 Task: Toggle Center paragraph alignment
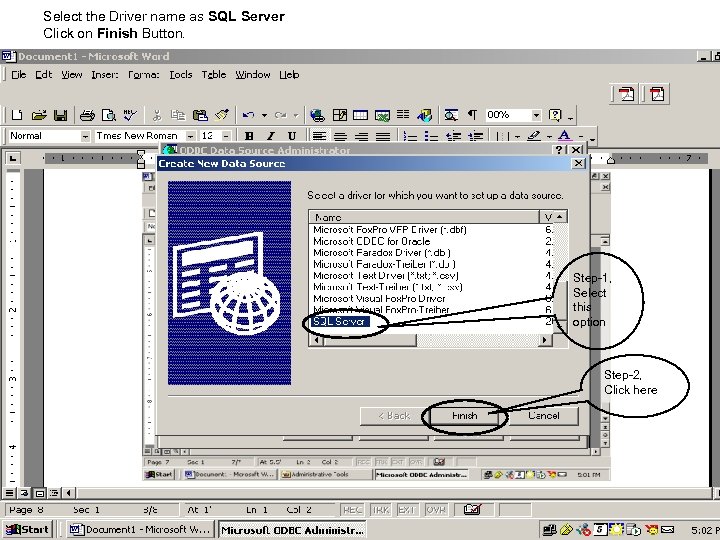(340, 136)
